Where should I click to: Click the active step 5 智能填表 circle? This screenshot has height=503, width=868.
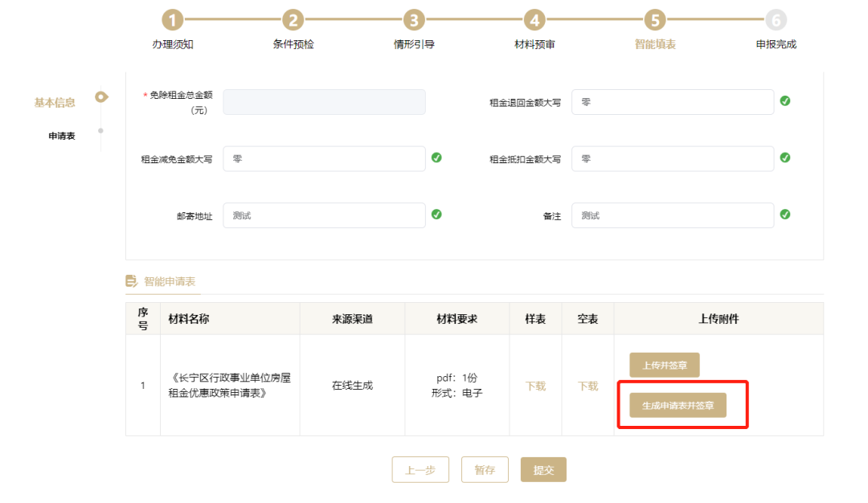(655, 20)
